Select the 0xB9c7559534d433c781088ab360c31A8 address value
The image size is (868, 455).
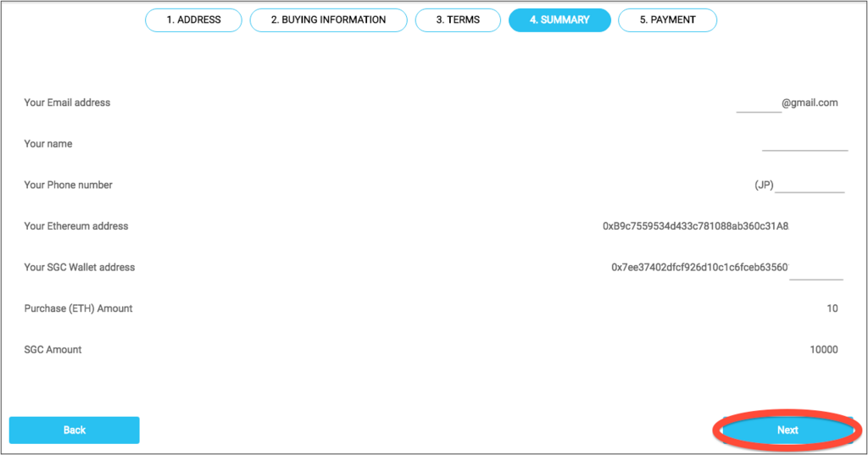coord(695,226)
